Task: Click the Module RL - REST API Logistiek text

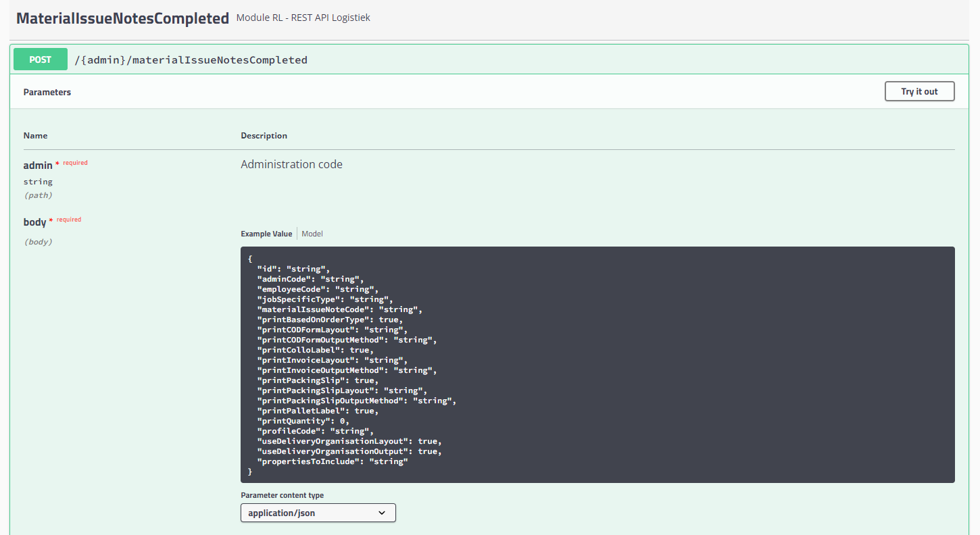Action: [x=303, y=18]
